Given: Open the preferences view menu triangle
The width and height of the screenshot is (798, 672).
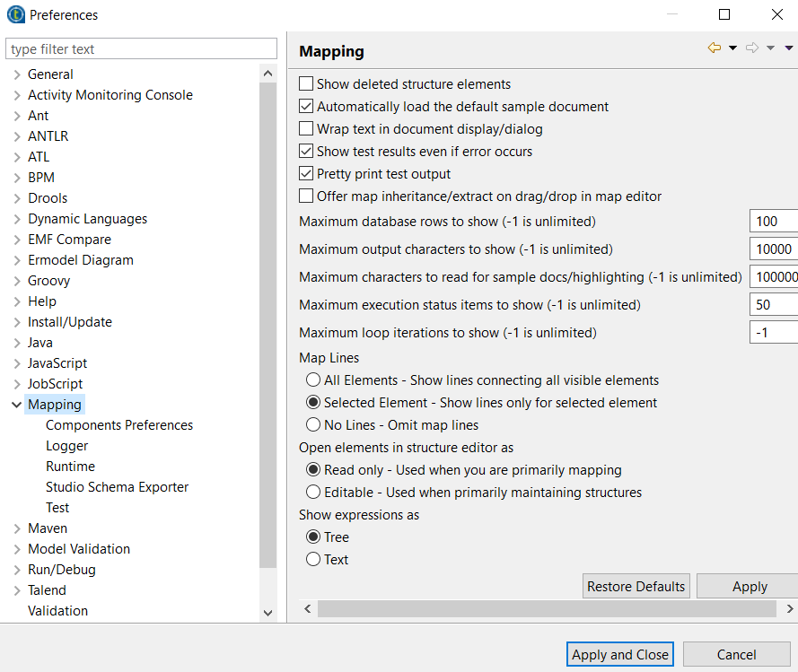Looking at the screenshot, I should pyautogui.click(x=789, y=48).
